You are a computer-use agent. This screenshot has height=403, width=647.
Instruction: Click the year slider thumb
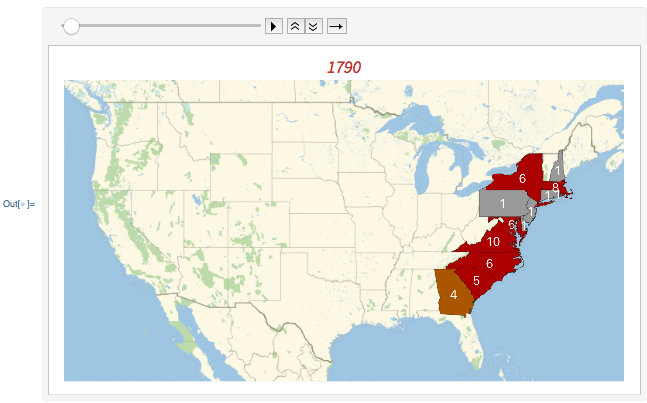71,26
